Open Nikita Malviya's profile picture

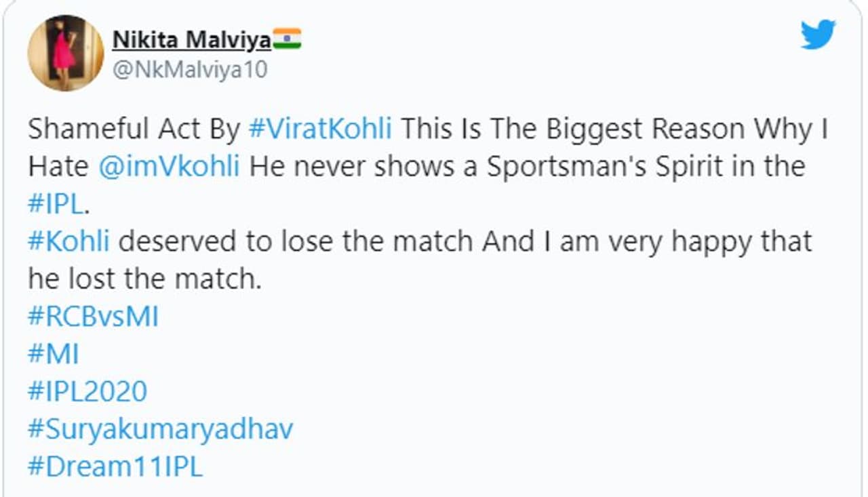(66, 53)
